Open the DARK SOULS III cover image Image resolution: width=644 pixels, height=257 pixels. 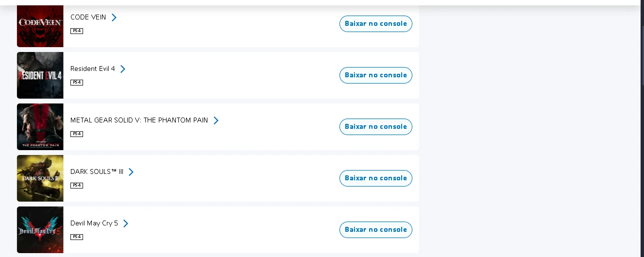point(40,178)
